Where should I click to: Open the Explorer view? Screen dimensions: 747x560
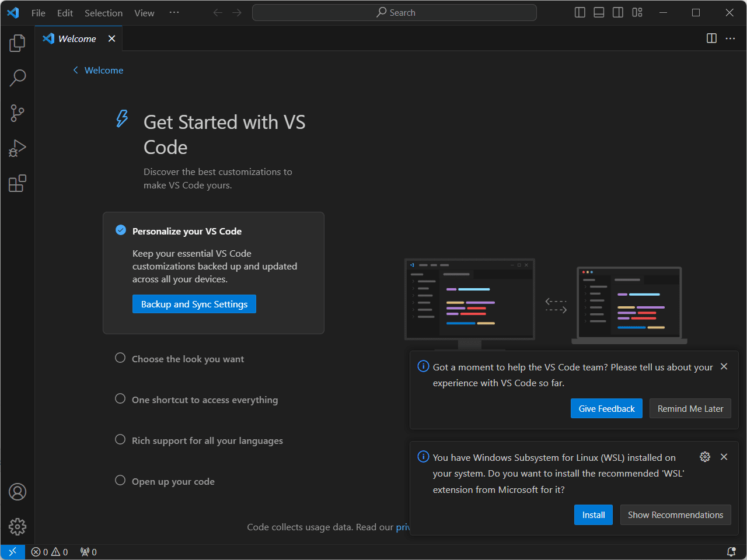click(x=17, y=42)
